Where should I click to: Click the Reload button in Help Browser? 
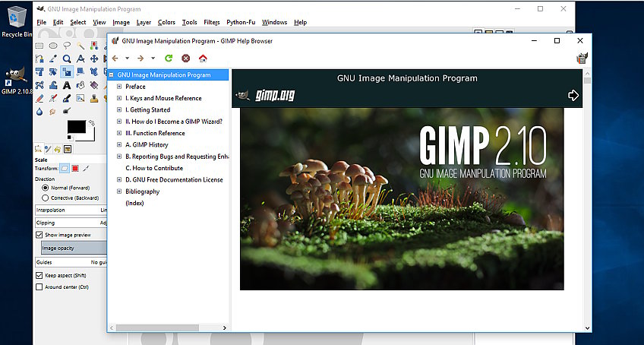click(x=169, y=58)
